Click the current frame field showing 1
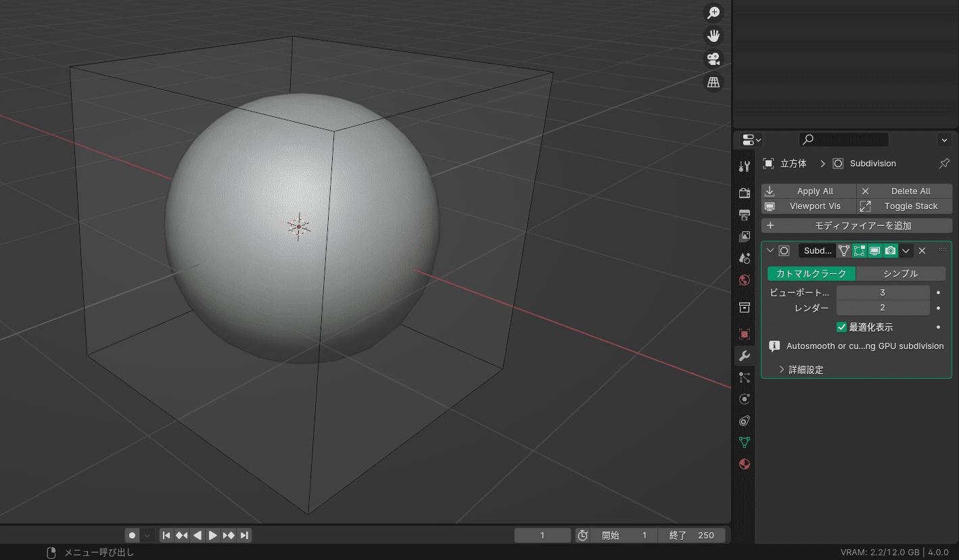Screen dimensions: 959x560 (x=542, y=536)
